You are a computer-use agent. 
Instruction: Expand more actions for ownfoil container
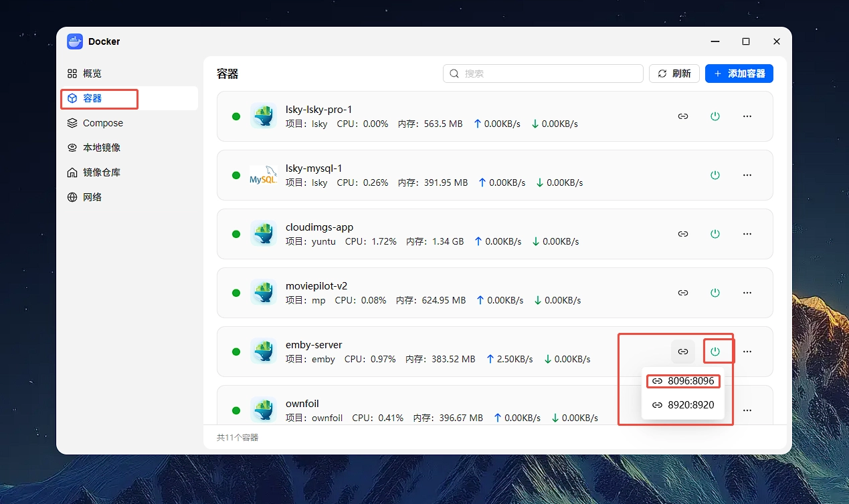747,410
